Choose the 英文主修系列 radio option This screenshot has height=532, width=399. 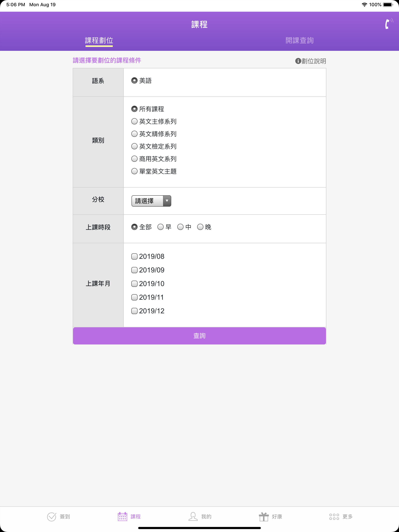(x=134, y=122)
